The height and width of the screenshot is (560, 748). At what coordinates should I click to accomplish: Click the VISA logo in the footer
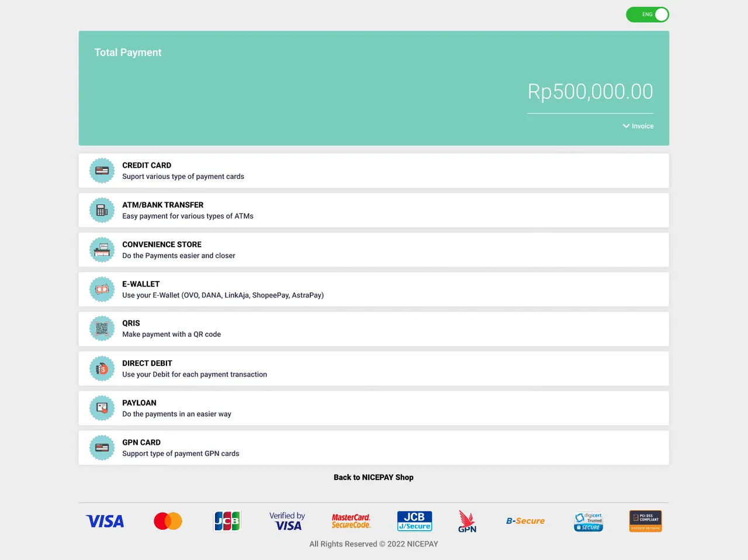(104, 521)
